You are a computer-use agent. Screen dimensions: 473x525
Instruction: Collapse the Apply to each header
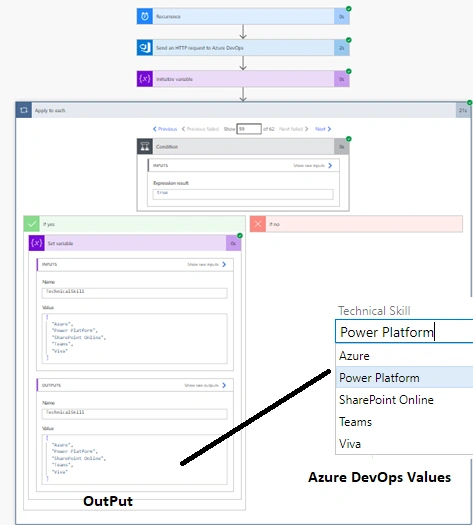243,110
